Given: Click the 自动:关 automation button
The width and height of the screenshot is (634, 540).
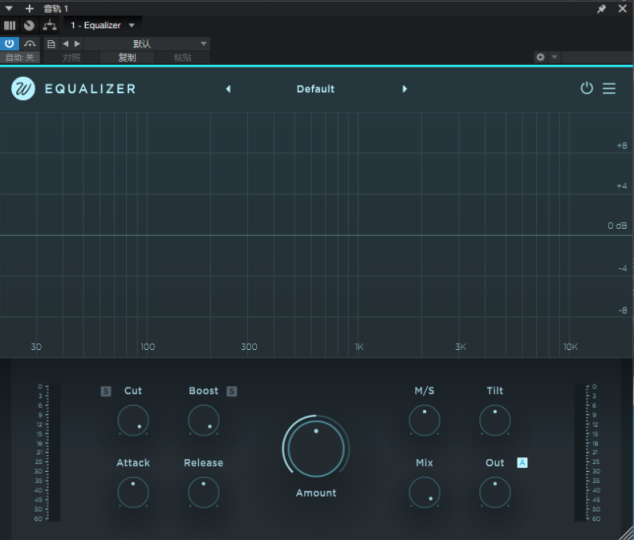Looking at the screenshot, I should [x=20, y=58].
